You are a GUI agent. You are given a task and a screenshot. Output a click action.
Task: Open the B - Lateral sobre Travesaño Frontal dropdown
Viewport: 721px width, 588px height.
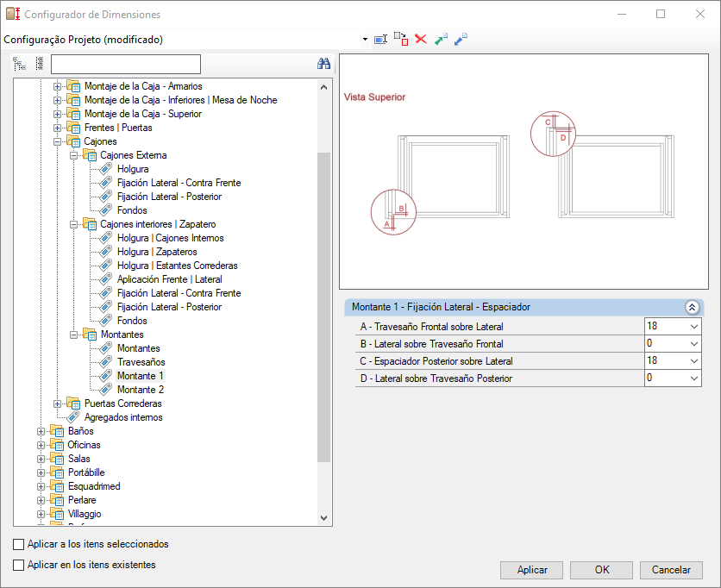tap(694, 344)
